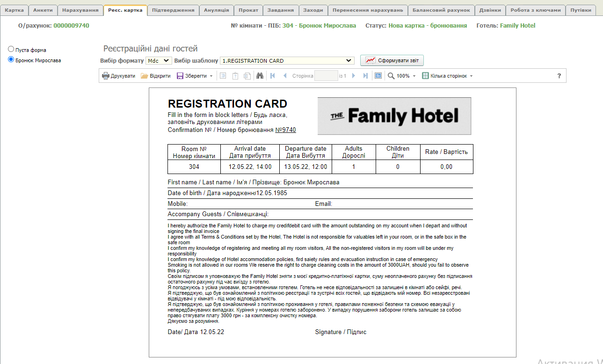Select the Бронюк Мирослава radio button
Viewport: 603px width, 364px height.
(11, 59)
